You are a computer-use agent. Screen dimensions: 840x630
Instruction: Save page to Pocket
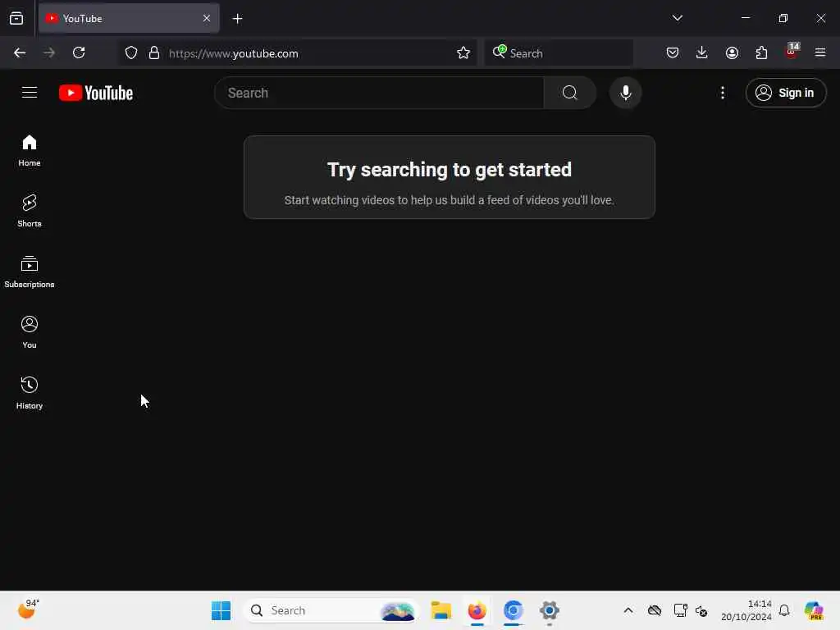coord(673,52)
